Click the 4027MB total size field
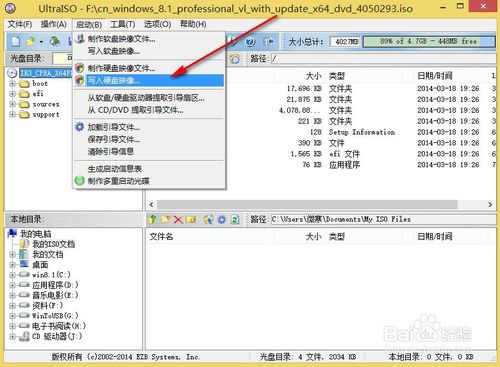500x367 pixels. [346, 42]
